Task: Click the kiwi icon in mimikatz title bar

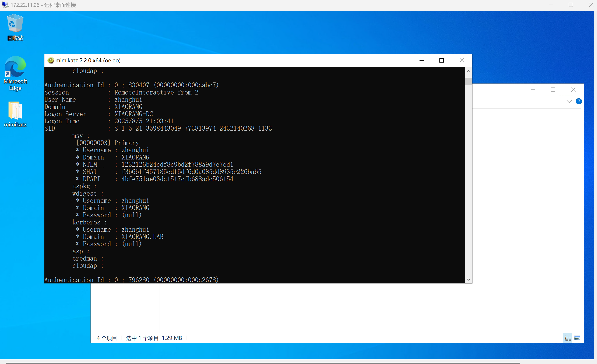Action: [51, 60]
